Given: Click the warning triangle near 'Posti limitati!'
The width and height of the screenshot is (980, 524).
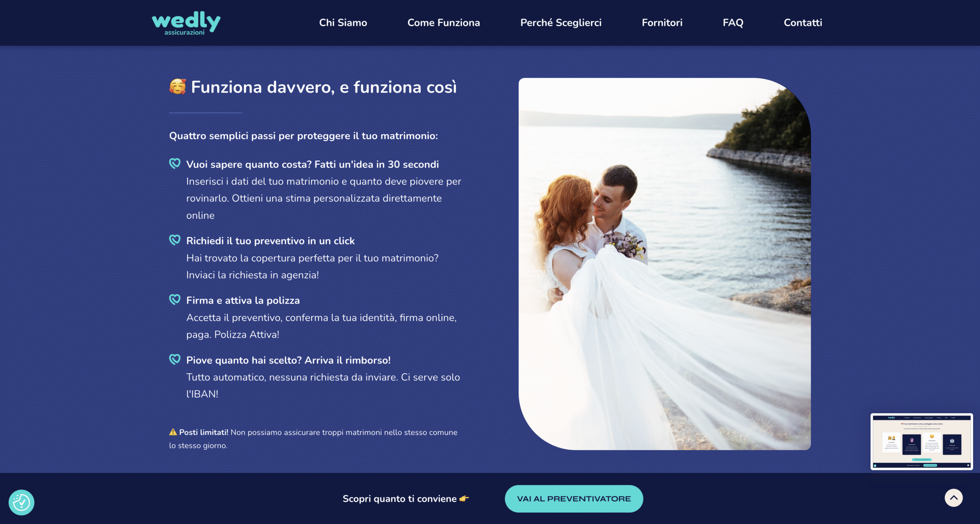Looking at the screenshot, I should tap(173, 432).
